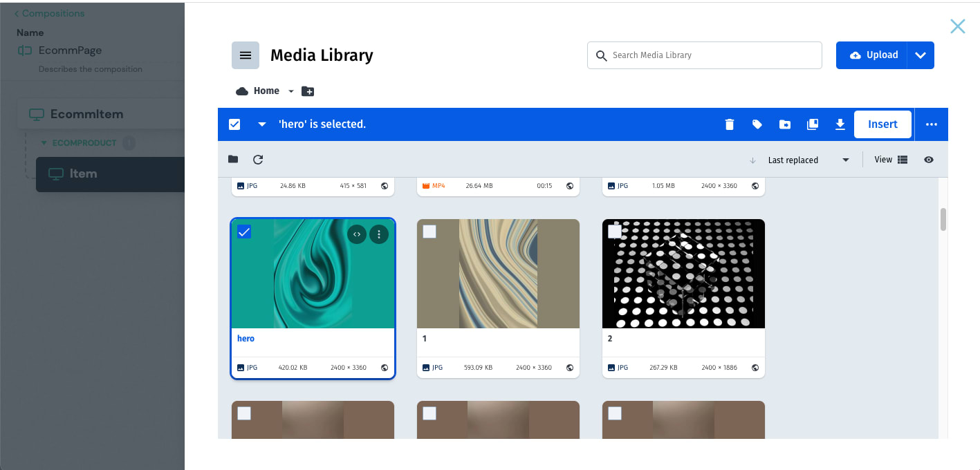
Task: Click globe icon on the 24.86 KB card
Action: coord(385,186)
